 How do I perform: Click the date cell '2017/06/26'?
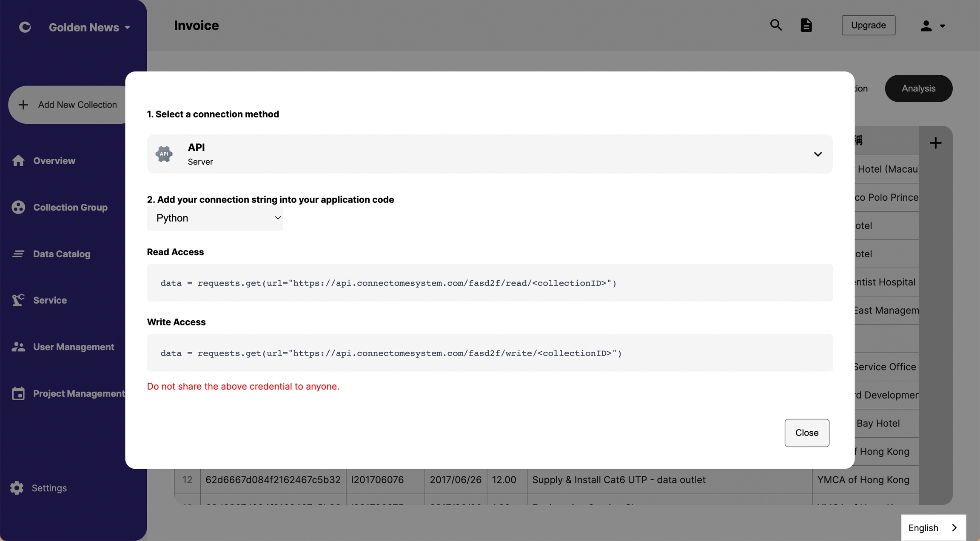click(456, 480)
